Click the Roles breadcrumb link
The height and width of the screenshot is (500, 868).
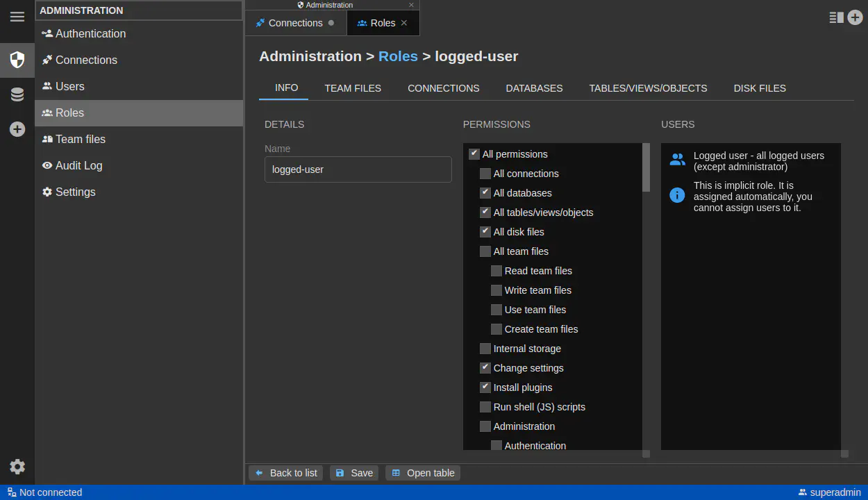[x=398, y=56]
